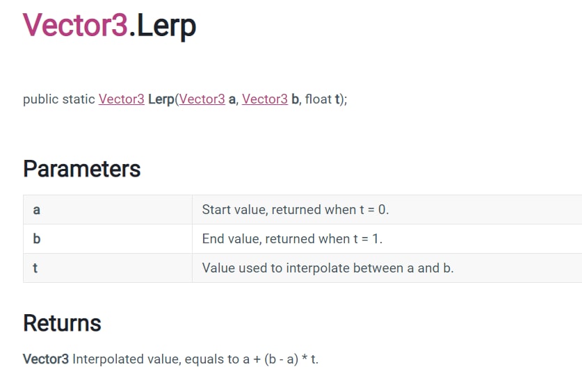Viewport: 582px width, 392px height.
Task: Click 'public static' keyword text
Action: (59, 99)
